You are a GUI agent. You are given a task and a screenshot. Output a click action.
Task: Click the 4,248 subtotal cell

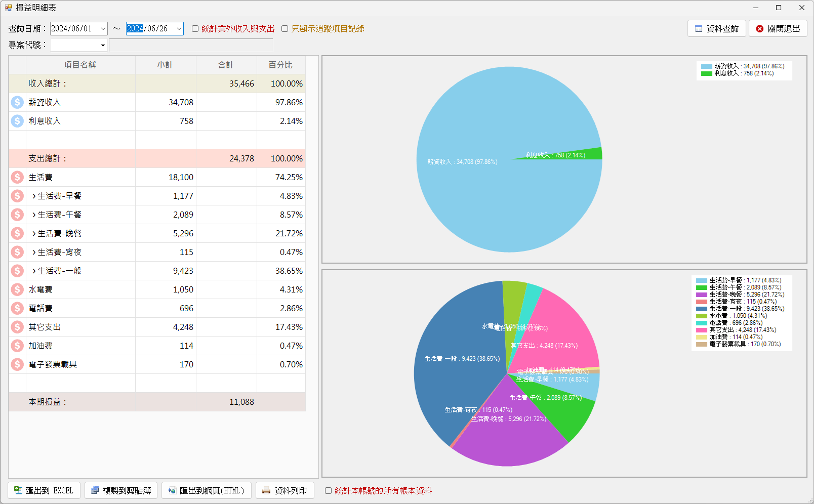coord(166,327)
